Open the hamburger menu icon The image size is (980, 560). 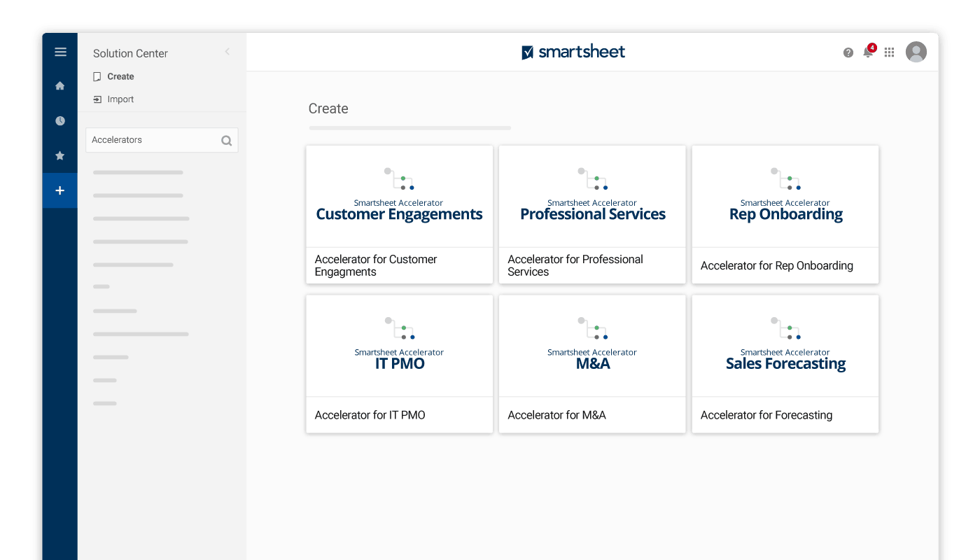(60, 52)
